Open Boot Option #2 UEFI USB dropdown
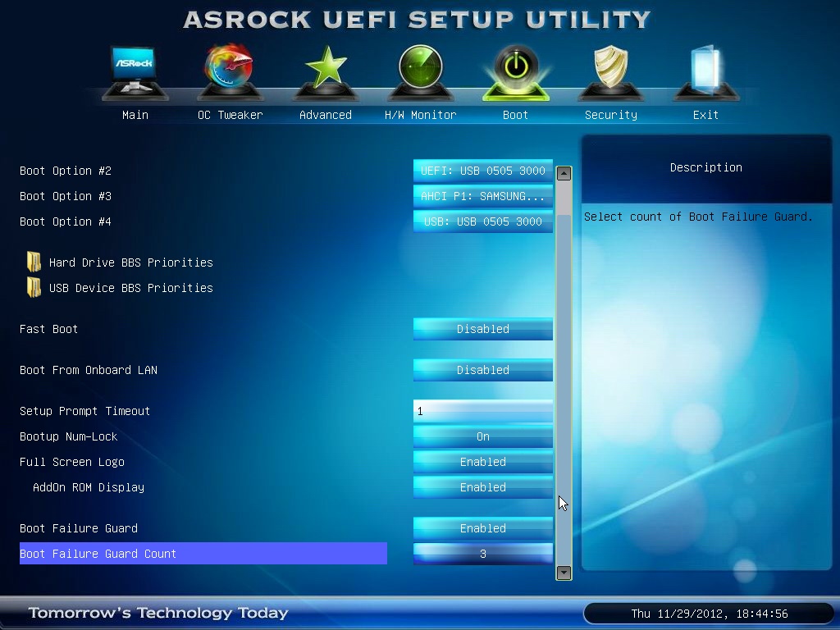 coord(483,171)
